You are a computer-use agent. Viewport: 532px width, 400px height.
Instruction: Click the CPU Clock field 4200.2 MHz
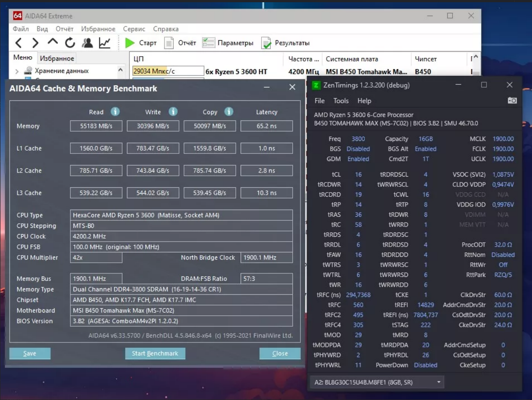point(181,236)
